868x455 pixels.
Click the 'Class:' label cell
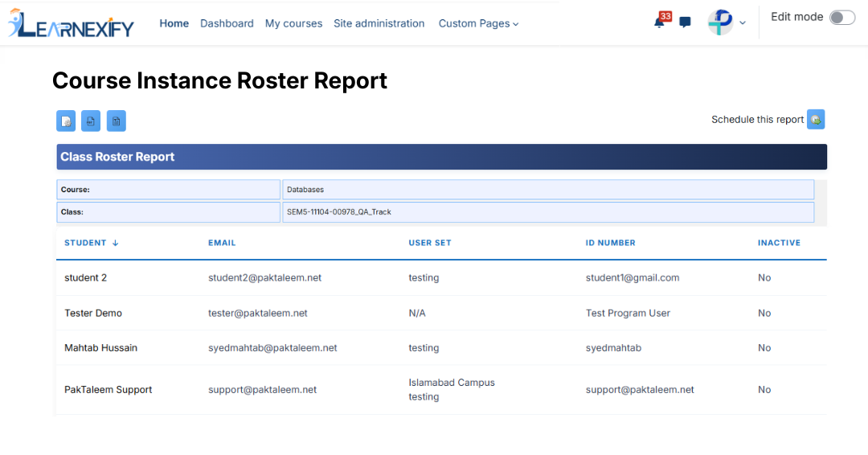click(168, 212)
